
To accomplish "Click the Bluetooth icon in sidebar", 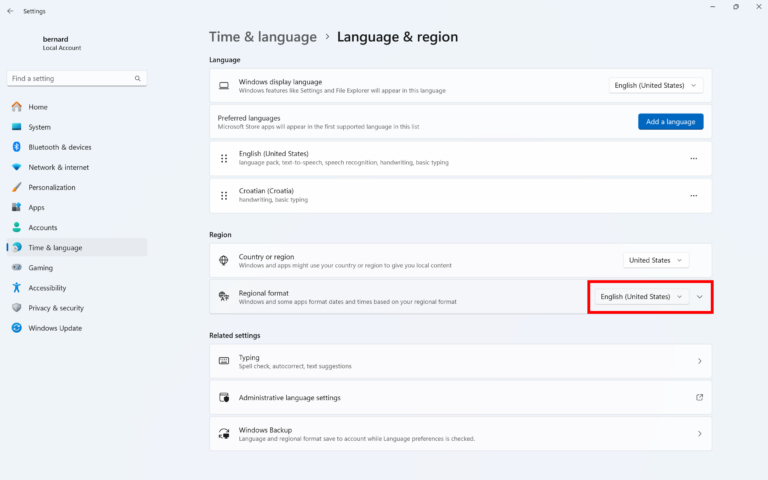I will click(17, 147).
